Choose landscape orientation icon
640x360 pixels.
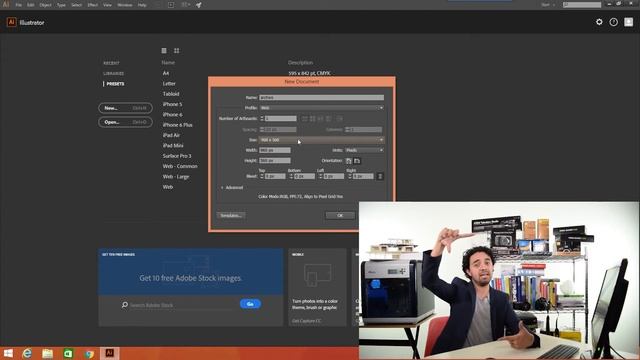tap(357, 161)
